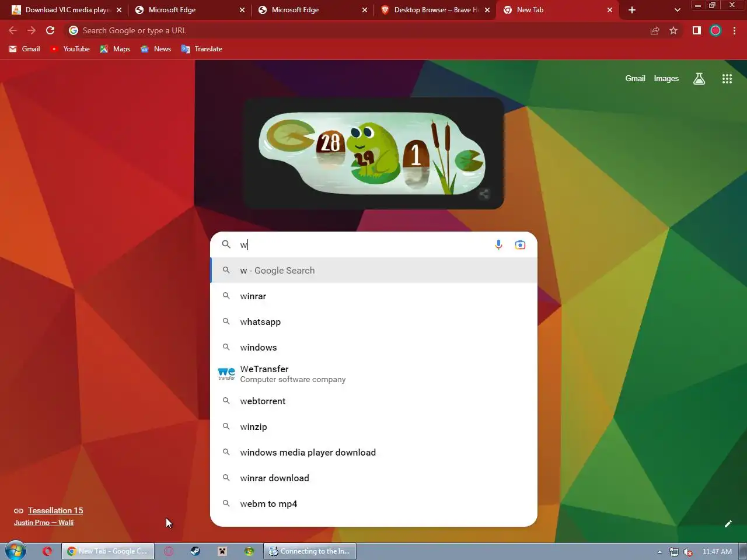
Task: Open Search Labs flask icon
Action: 699,79
